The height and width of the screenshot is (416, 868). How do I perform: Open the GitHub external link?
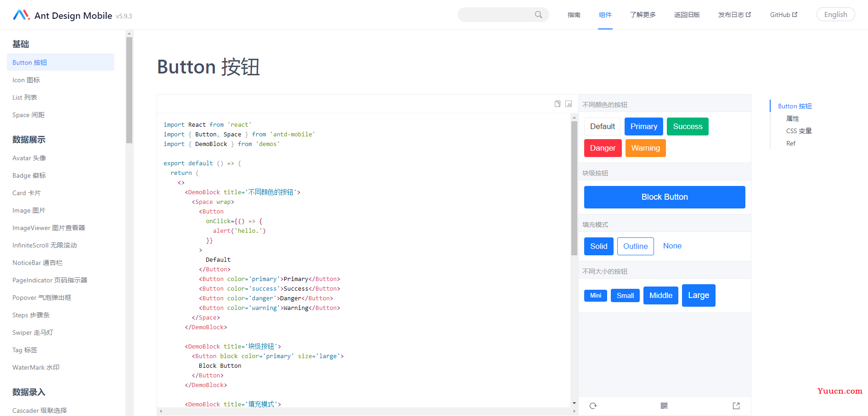tap(783, 15)
